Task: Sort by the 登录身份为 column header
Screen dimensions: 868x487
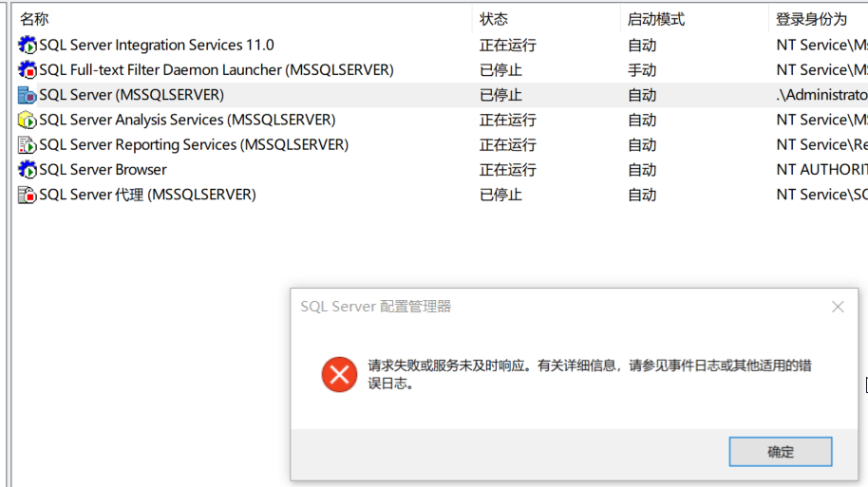Action: point(812,19)
